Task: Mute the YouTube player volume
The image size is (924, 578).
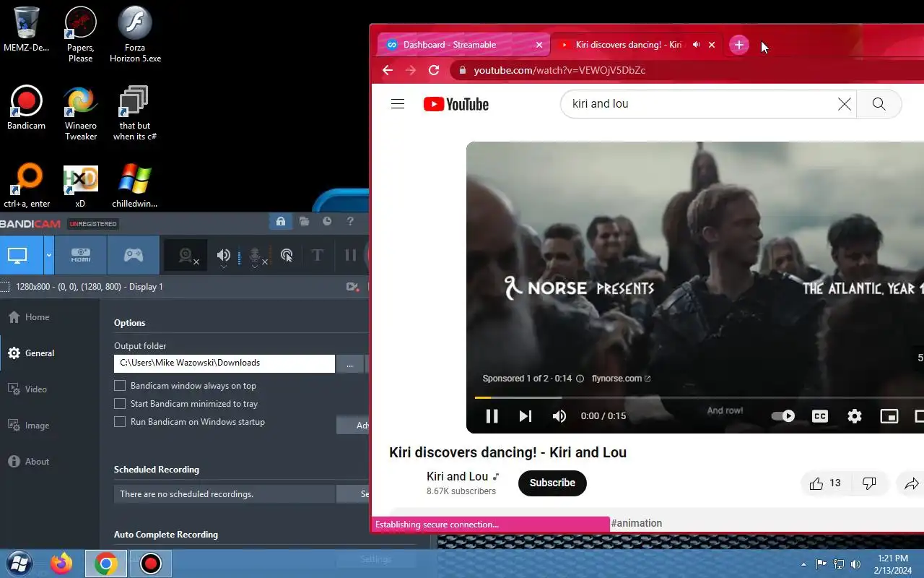Action: tap(559, 416)
